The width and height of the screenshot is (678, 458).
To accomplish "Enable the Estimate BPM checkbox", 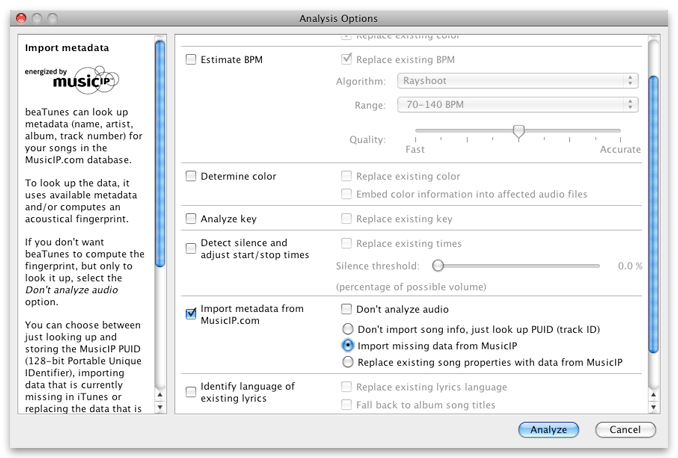I will [x=191, y=59].
